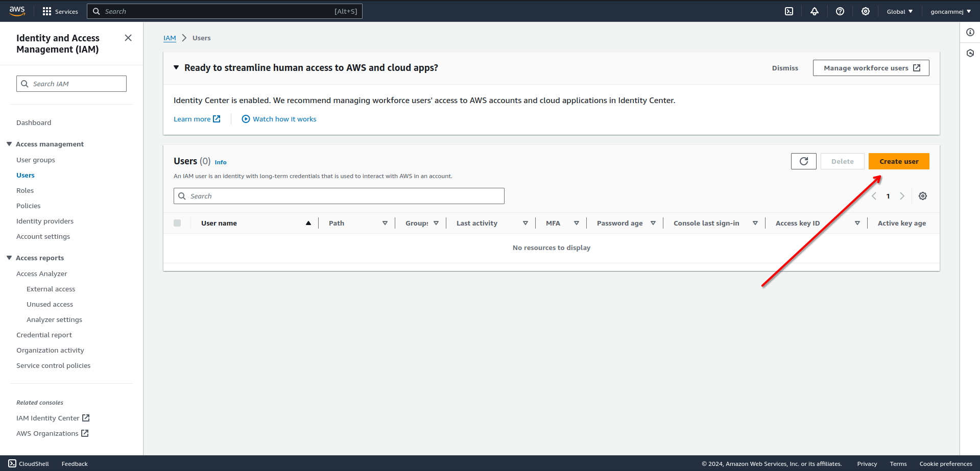Toggle the select-all users checkbox
The image size is (980, 471).
coord(177,223)
